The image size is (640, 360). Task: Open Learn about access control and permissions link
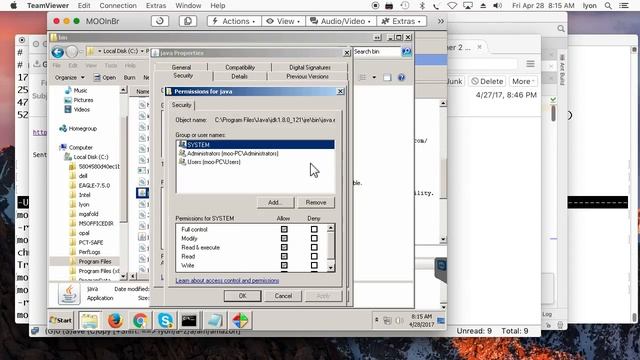click(227, 280)
